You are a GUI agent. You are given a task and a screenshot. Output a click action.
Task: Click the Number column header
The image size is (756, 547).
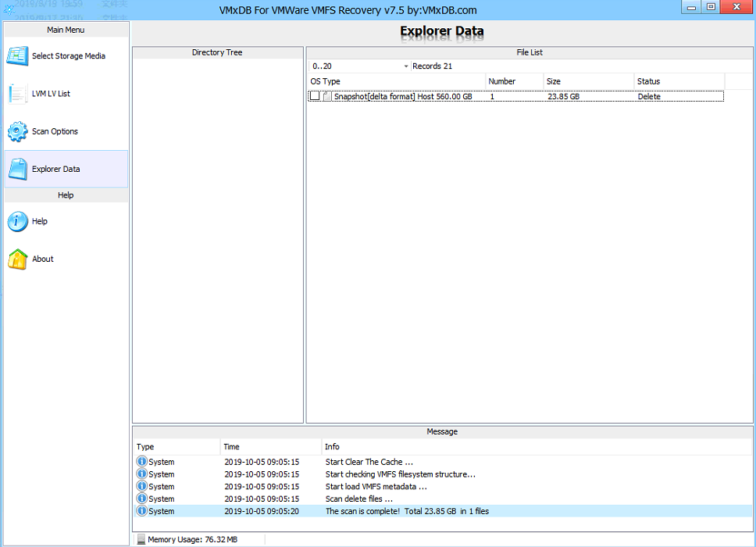coord(515,81)
